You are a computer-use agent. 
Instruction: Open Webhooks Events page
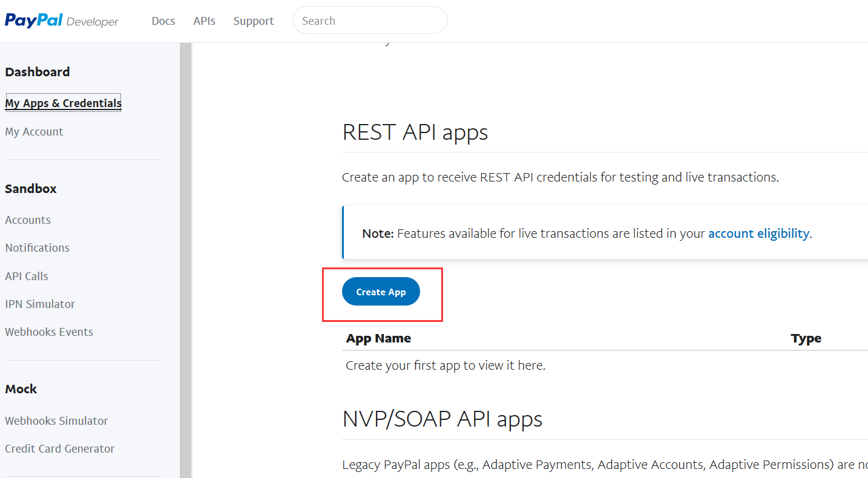click(x=49, y=332)
